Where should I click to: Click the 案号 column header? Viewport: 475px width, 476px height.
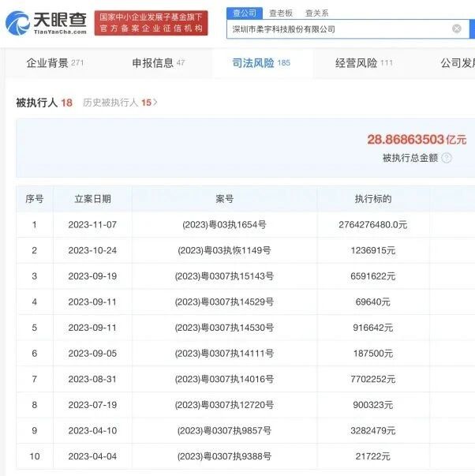tap(225, 199)
